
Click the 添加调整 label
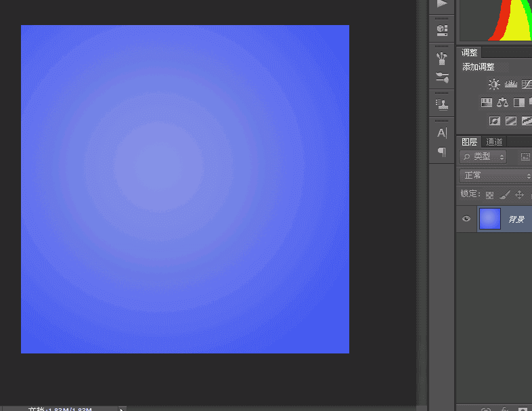coord(479,67)
